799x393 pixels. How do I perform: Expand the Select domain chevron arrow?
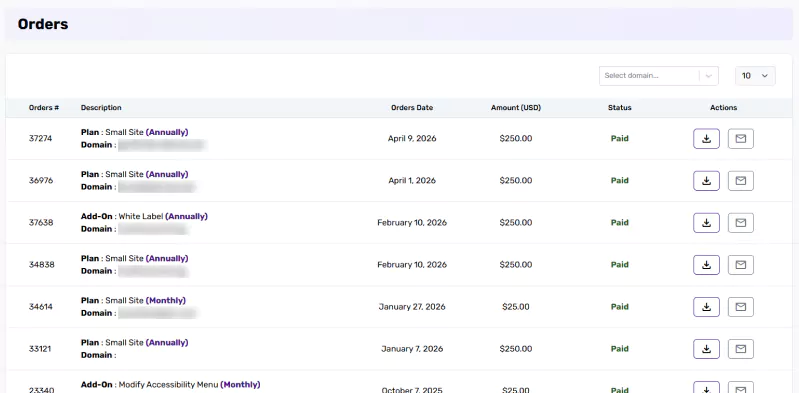(x=708, y=75)
